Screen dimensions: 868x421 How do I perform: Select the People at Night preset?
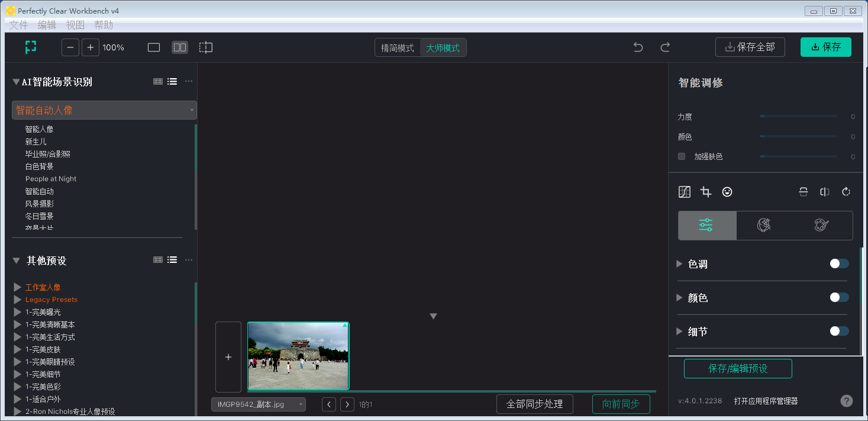[51, 179]
